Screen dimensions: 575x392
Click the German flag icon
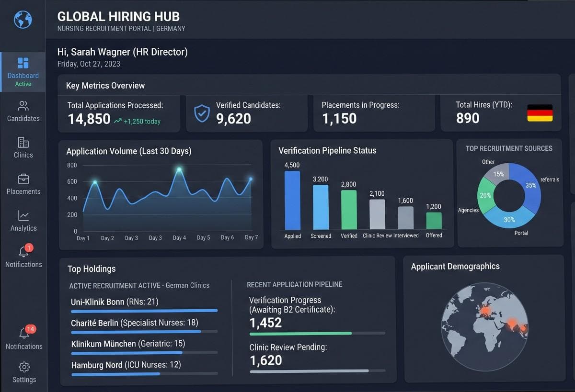point(540,113)
